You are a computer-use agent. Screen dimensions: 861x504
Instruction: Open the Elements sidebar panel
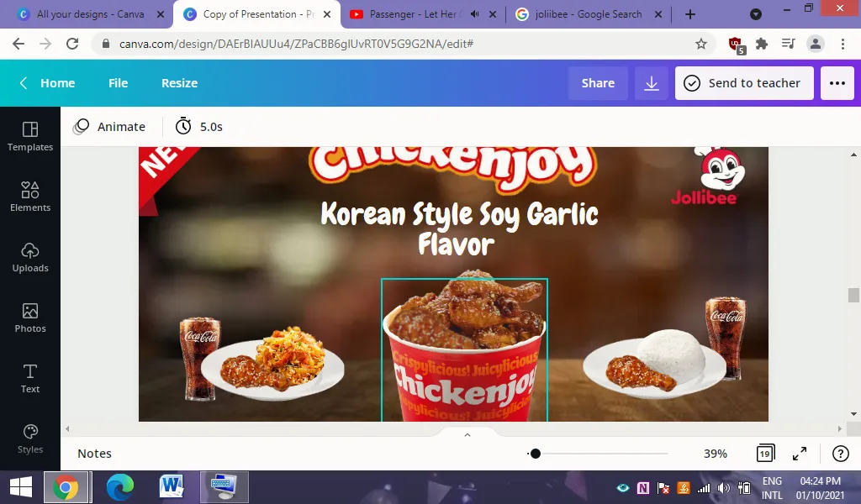click(30, 197)
